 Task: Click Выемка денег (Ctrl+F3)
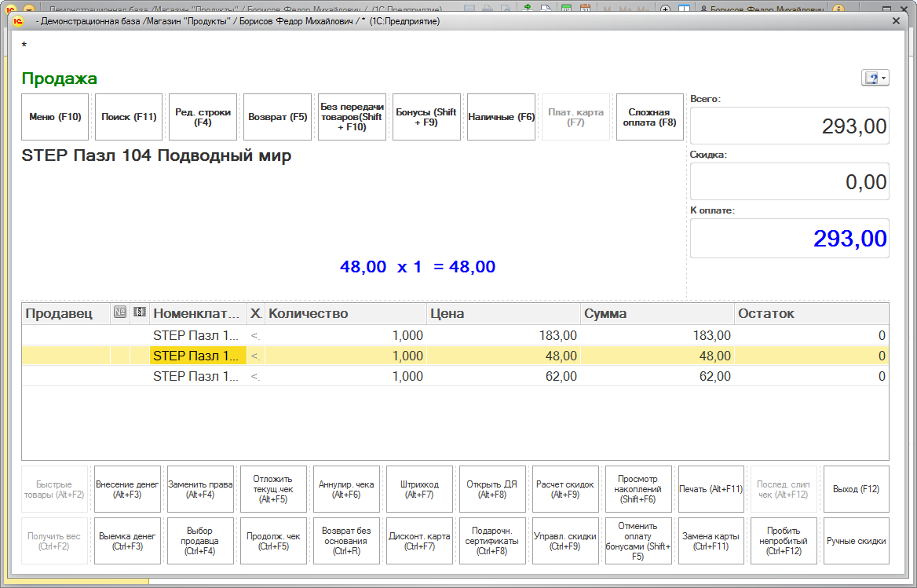pyautogui.click(x=127, y=541)
